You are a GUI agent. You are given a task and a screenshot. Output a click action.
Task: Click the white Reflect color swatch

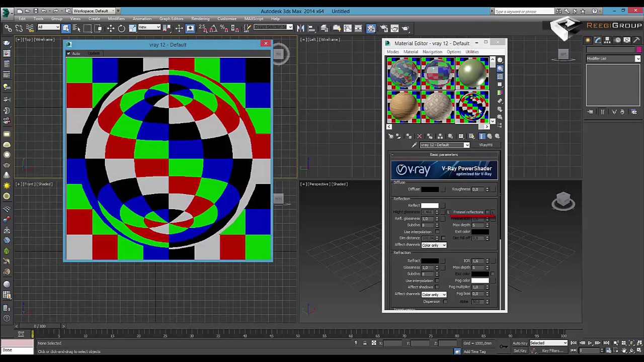click(430, 206)
